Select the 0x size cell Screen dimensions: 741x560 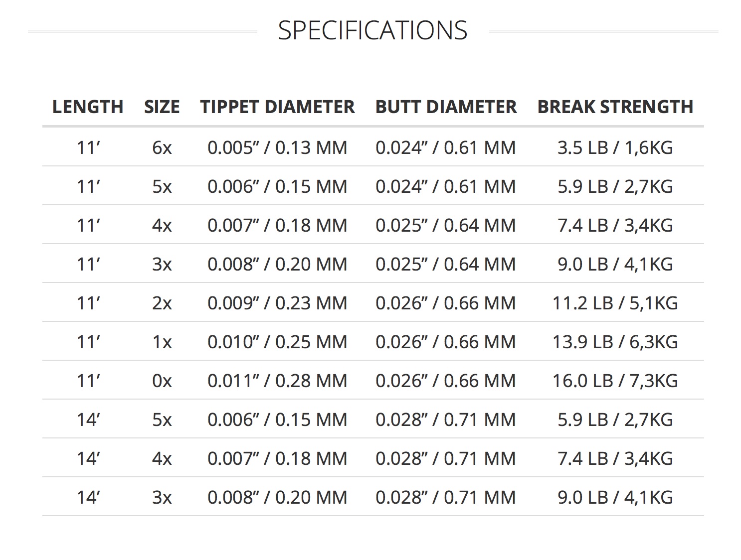tap(162, 381)
